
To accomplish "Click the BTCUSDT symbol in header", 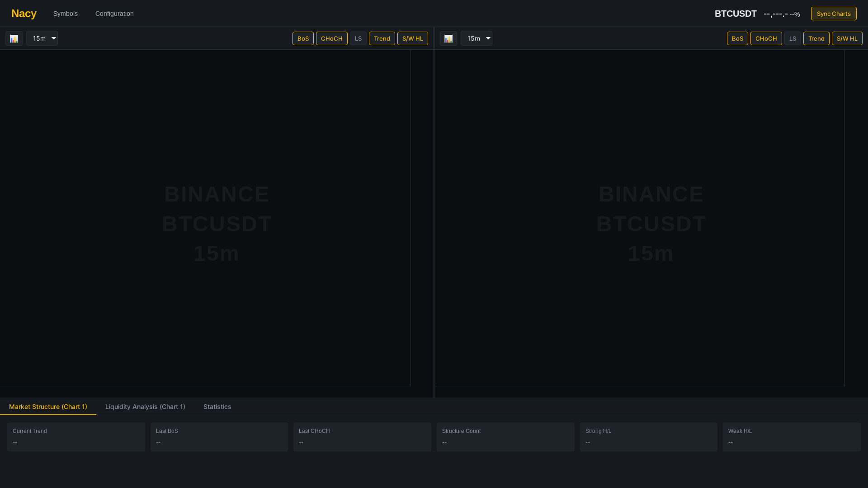I will [x=736, y=14].
